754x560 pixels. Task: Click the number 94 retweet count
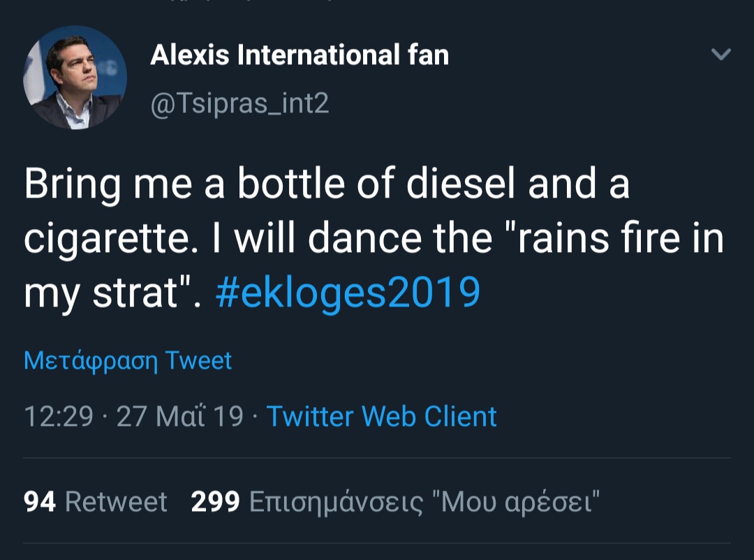[x=40, y=501]
